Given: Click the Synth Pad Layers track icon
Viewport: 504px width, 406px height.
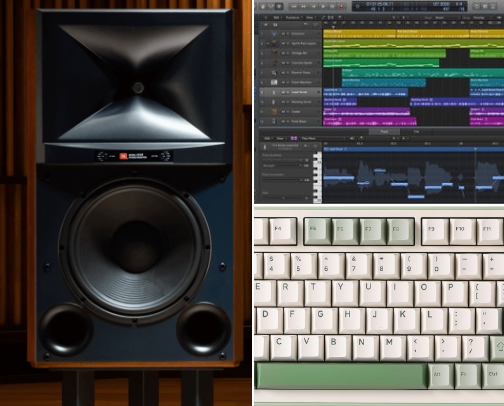Looking at the screenshot, I should 274,43.
